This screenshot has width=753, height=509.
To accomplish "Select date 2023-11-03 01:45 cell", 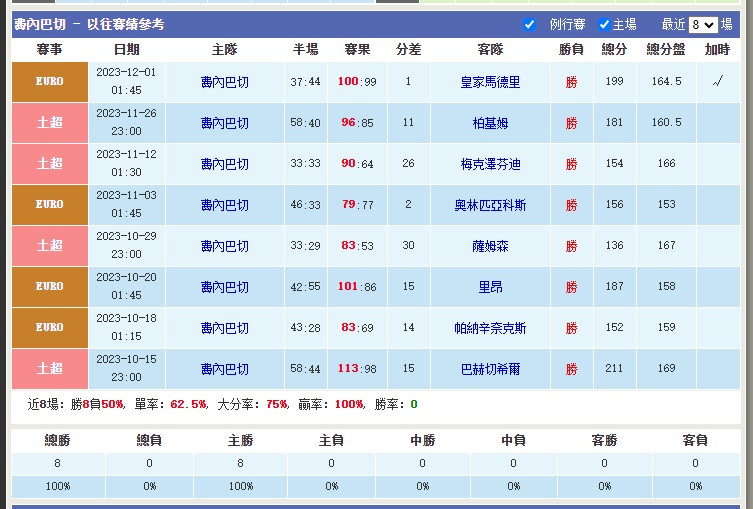I will (x=126, y=205).
